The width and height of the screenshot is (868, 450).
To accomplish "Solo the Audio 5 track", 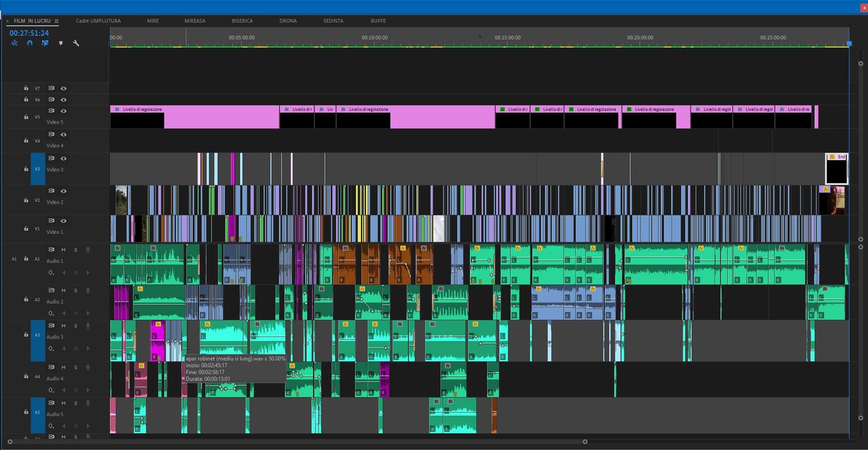I will click(75, 403).
